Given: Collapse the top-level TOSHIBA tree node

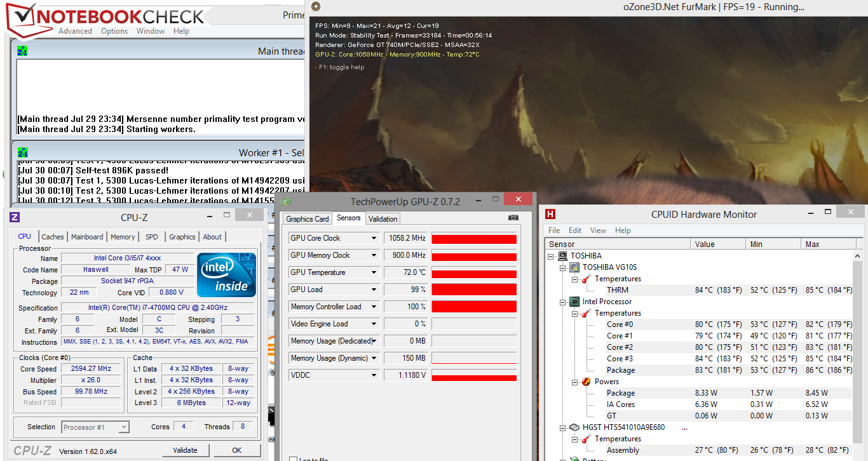Looking at the screenshot, I should [x=552, y=256].
